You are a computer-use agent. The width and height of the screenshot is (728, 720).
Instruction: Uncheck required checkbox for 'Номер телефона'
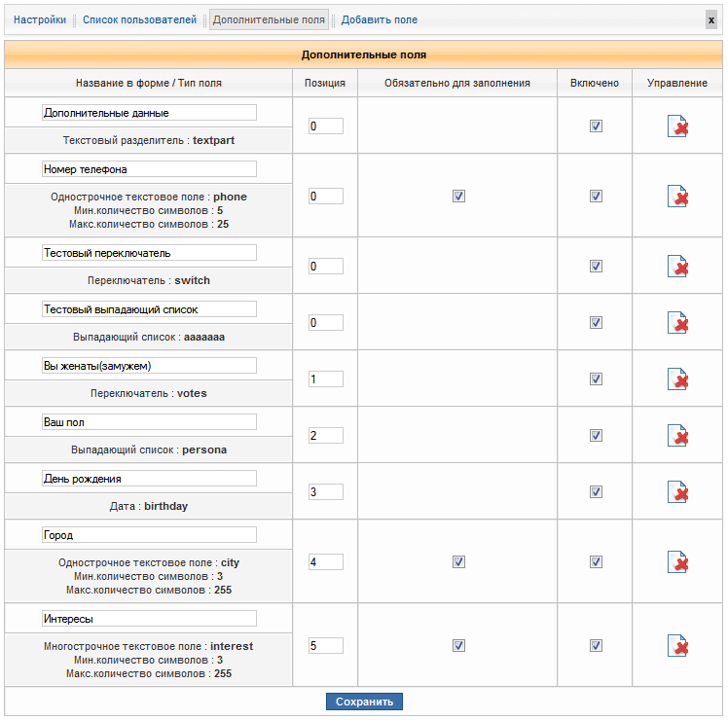click(x=458, y=197)
